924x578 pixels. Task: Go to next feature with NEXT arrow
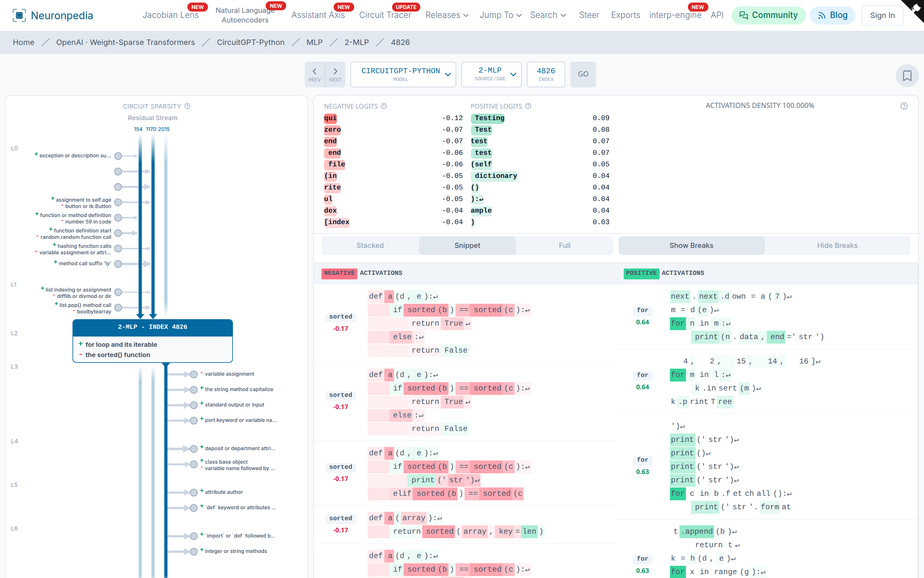pos(335,74)
